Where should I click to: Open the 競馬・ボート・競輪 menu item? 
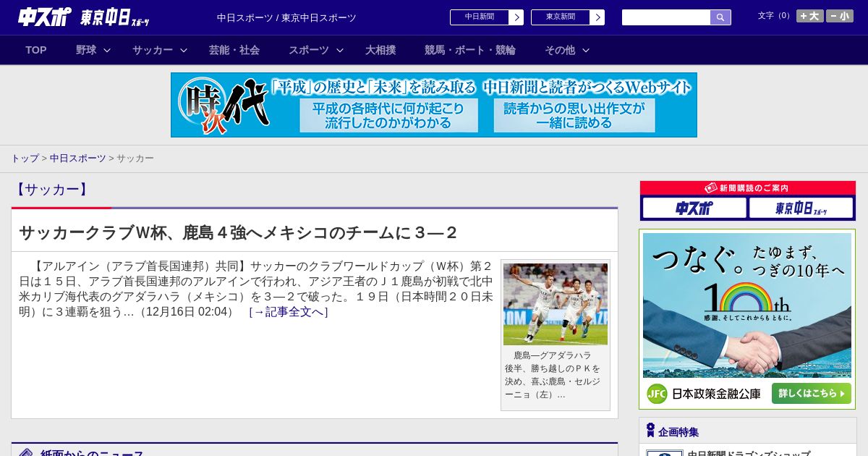pyautogui.click(x=470, y=50)
